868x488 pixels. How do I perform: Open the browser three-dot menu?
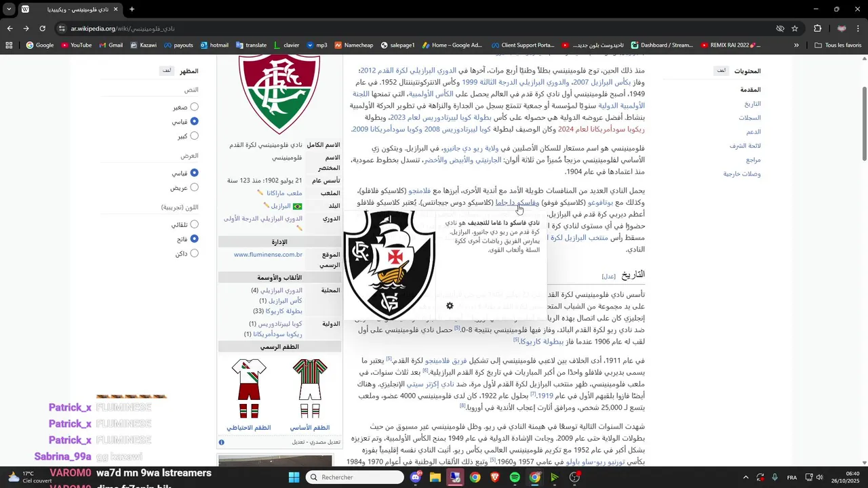tap(859, 28)
